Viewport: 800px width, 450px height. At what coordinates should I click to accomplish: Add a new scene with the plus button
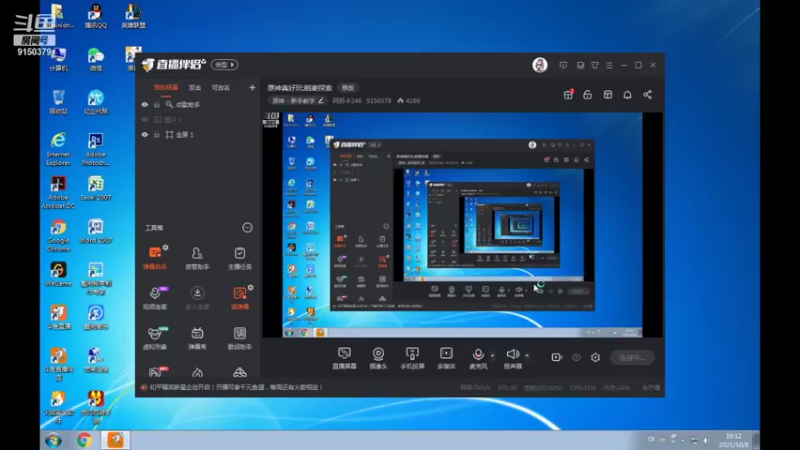[252, 88]
